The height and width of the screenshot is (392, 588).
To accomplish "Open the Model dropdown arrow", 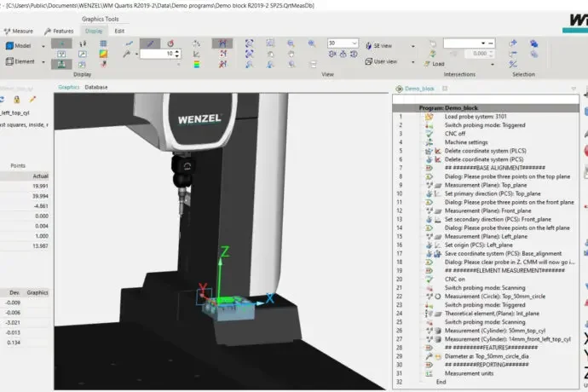I will tap(43, 46).
